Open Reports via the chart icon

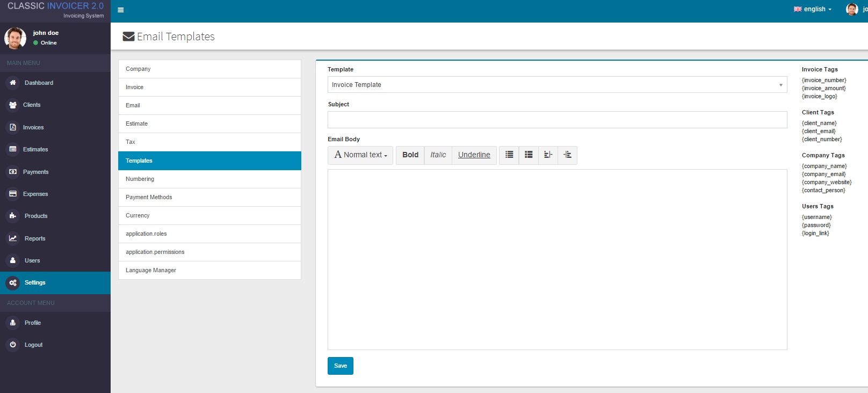pyautogui.click(x=13, y=238)
